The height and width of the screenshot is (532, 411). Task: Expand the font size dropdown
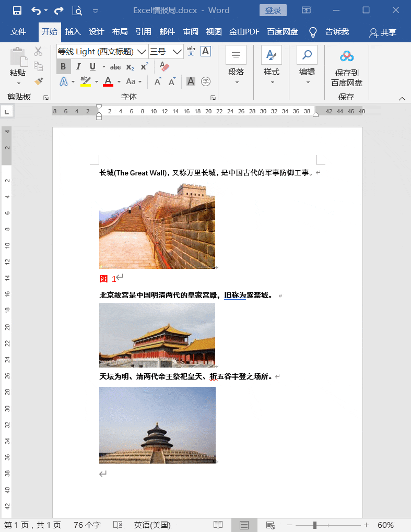177,51
